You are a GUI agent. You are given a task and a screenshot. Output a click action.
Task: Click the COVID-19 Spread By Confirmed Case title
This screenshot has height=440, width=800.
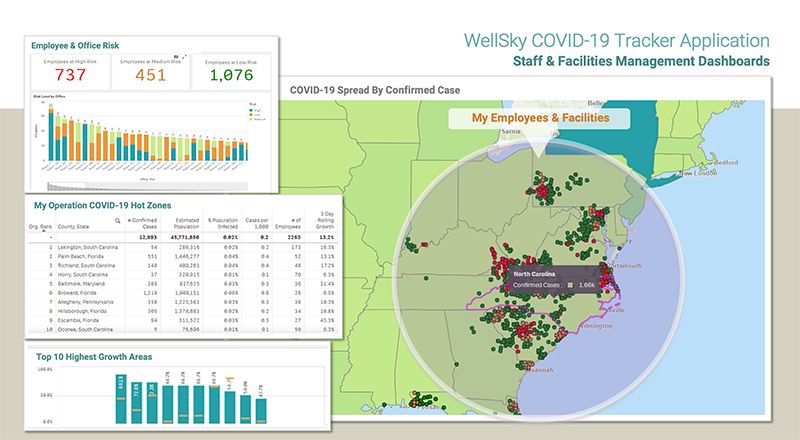375,90
